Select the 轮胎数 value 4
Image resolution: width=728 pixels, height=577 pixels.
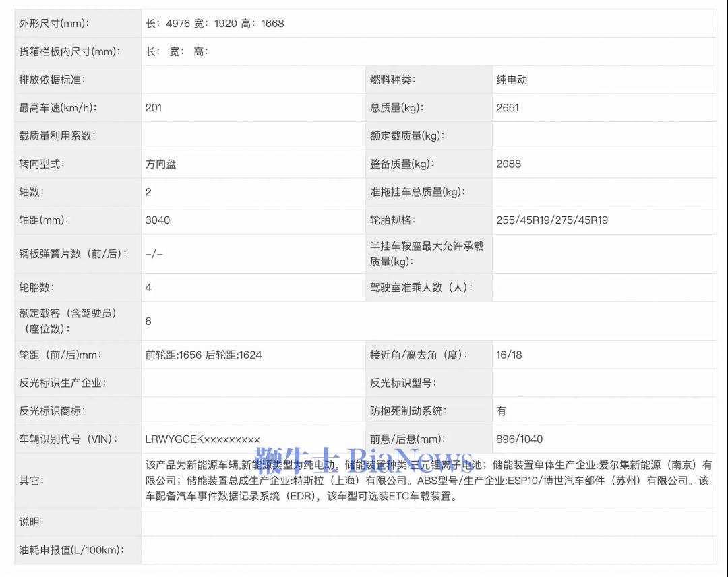click(146, 287)
